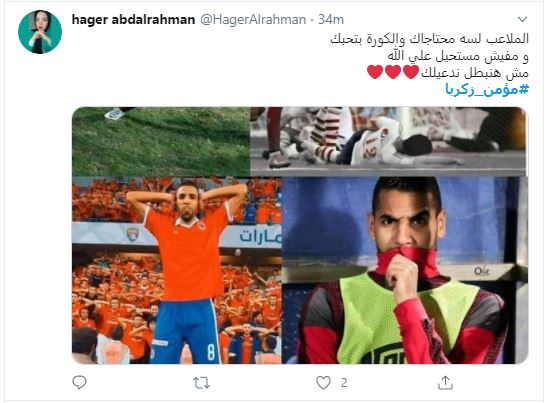Open the share upload icon

click(x=445, y=382)
